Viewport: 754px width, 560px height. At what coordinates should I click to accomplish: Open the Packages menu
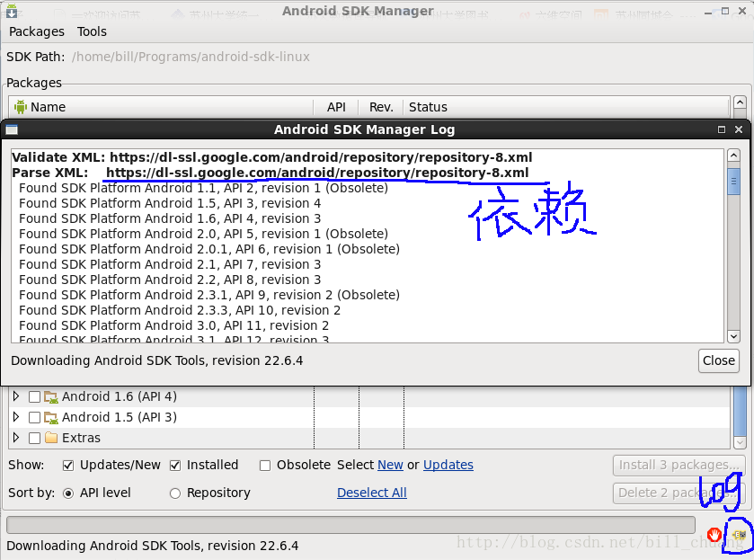tap(37, 31)
